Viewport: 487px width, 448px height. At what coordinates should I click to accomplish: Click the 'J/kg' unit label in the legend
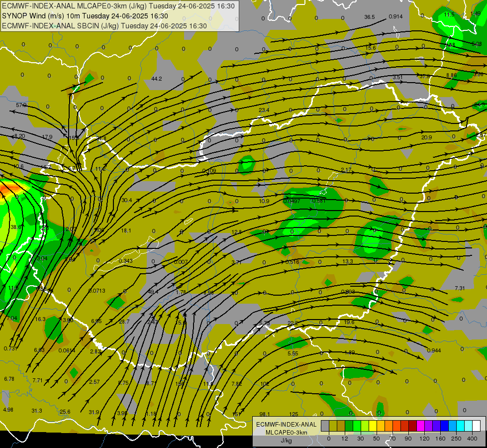[287, 441]
